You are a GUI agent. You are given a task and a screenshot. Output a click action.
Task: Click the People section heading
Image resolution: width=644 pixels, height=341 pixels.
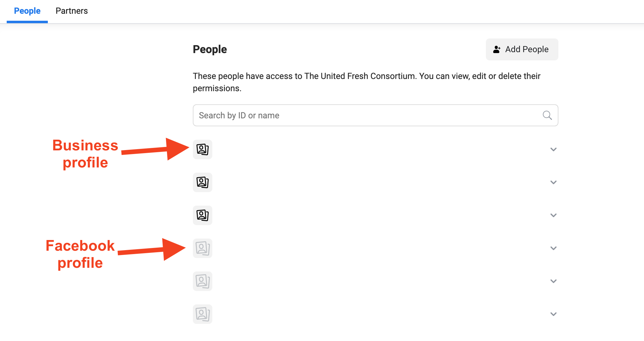coord(210,49)
